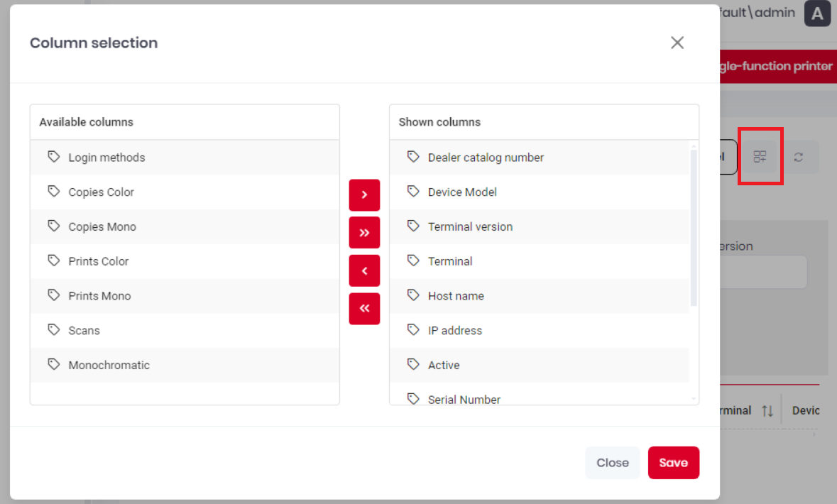
Task: Click the refresh icon beside column selector
Action: point(798,157)
